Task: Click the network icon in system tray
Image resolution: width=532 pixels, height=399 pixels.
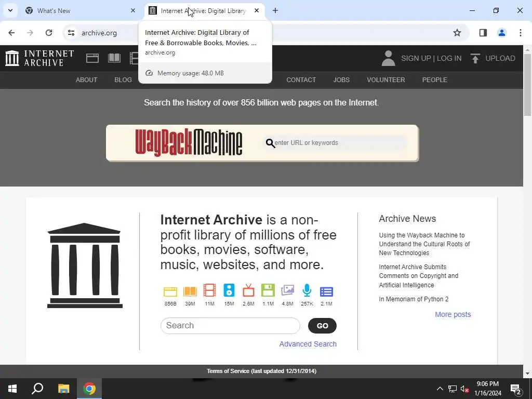Action: (453, 389)
